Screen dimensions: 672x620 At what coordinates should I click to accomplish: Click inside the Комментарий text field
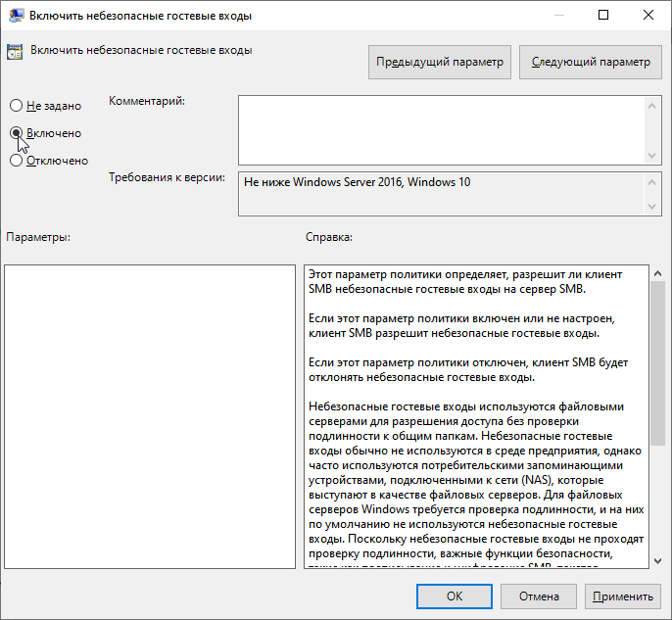(x=441, y=127)
